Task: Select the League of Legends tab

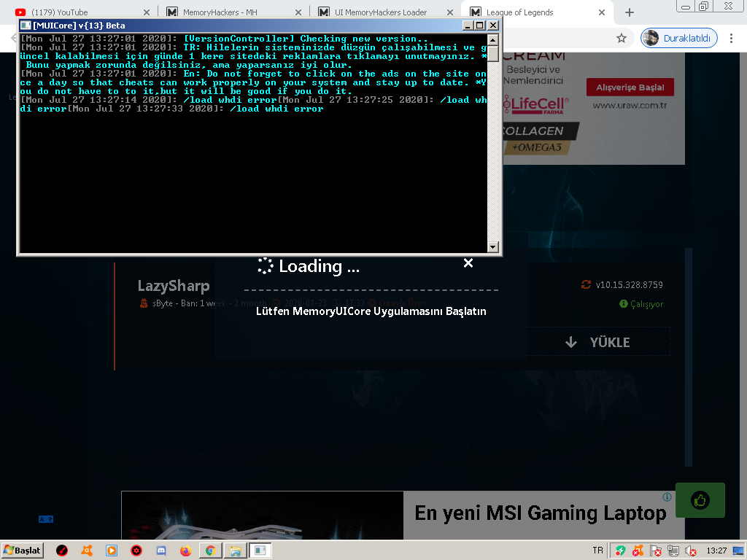Action: point(538,12)
